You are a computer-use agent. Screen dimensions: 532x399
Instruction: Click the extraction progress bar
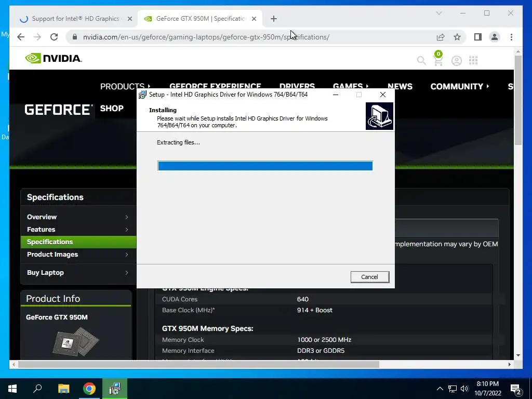click(265, 166)
